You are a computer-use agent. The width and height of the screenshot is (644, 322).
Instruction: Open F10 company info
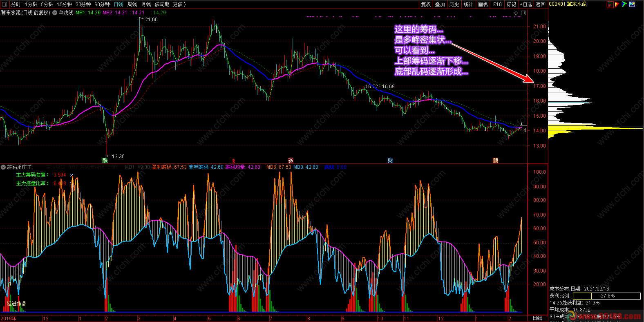497,4
